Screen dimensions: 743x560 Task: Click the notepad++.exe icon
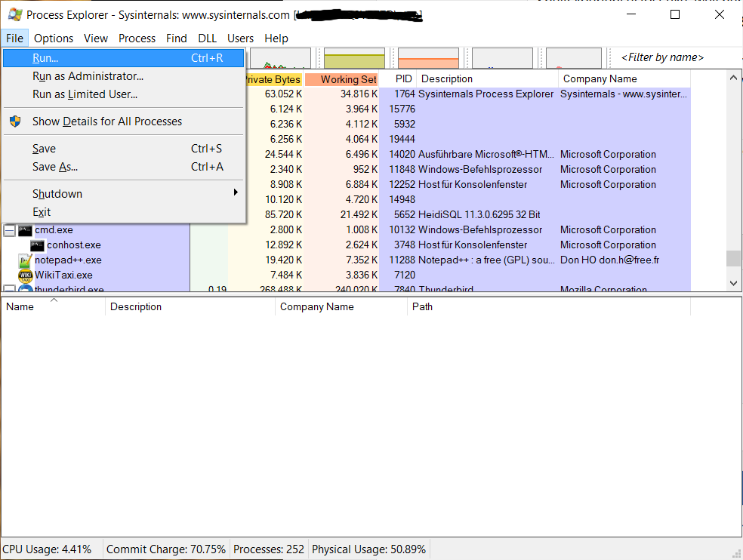point(25,260)
